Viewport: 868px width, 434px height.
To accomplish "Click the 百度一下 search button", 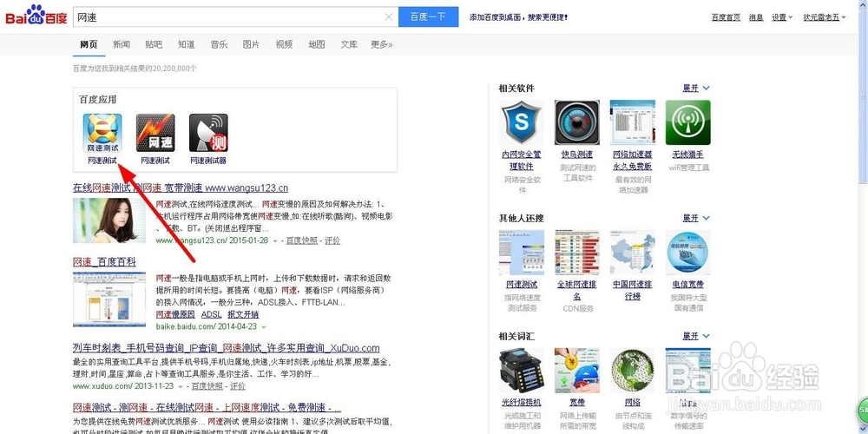I will [429, 16].
